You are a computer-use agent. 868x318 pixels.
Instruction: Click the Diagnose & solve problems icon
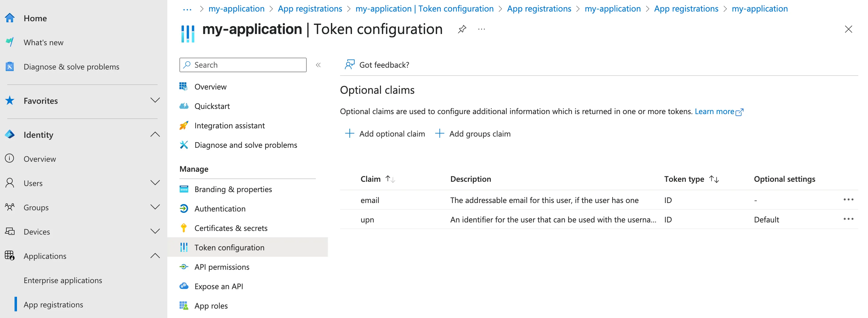click(x=9, y=66)
